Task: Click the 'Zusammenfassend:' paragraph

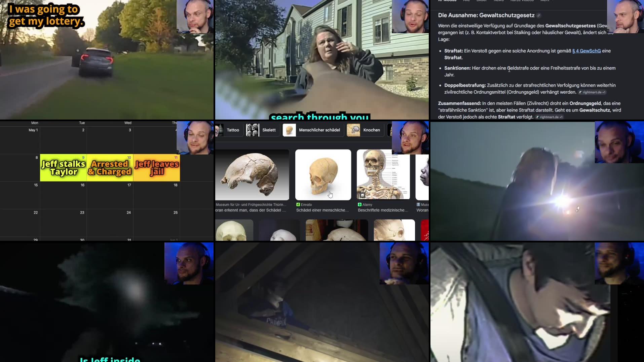Action: pyautogui.click(x=530, y=110)
